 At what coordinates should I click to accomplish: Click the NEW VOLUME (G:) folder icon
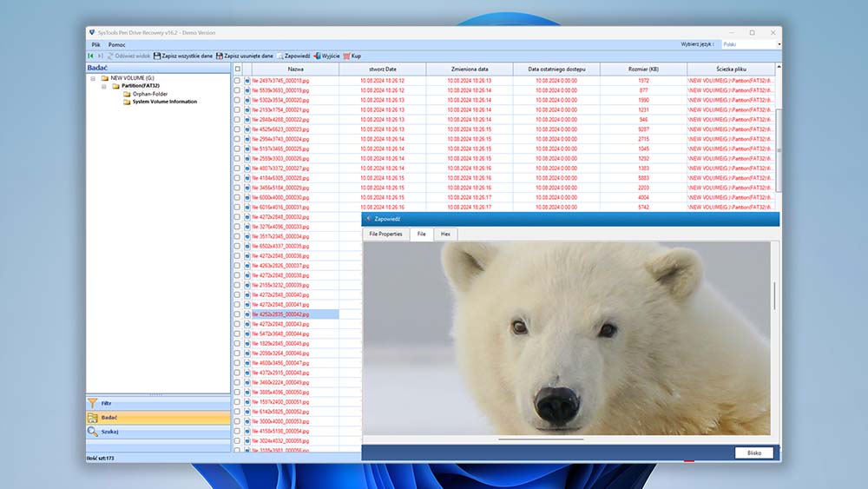coord(105,78)
